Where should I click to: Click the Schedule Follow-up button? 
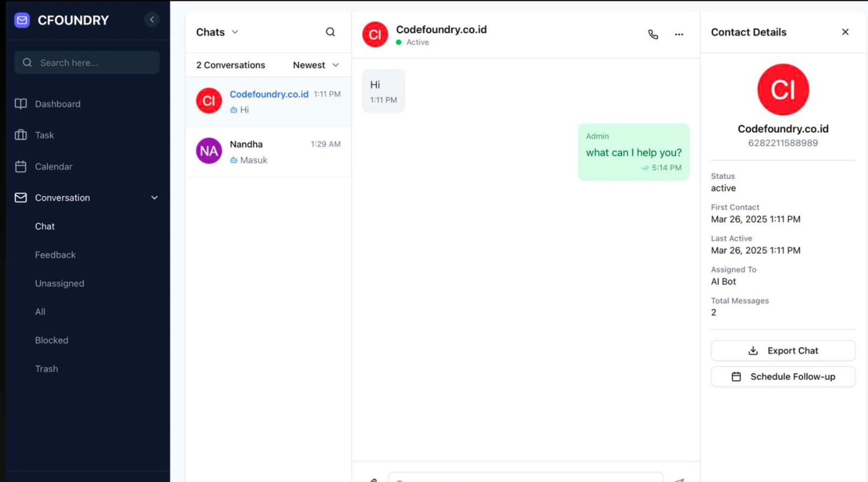coord(783,377)
